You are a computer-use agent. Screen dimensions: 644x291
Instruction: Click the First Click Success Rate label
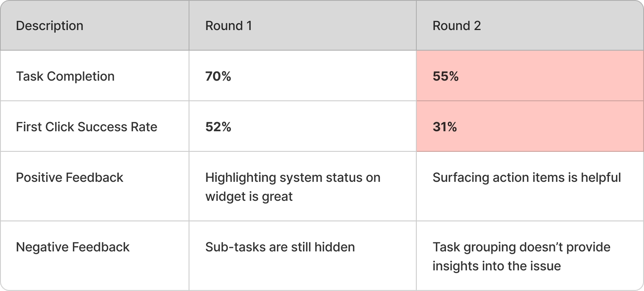click(x=87, y=127)
